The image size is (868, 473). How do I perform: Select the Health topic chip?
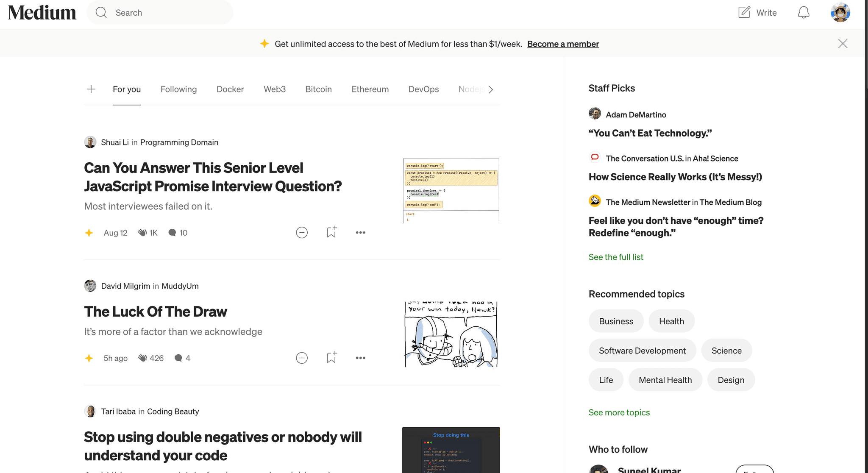[671, 321]
